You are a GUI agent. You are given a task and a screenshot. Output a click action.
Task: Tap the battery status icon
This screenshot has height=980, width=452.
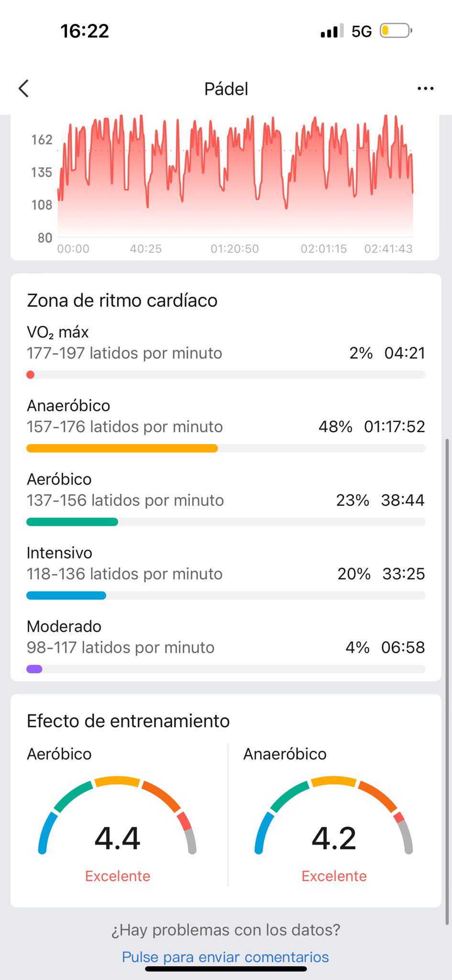(x=396, y=31)
